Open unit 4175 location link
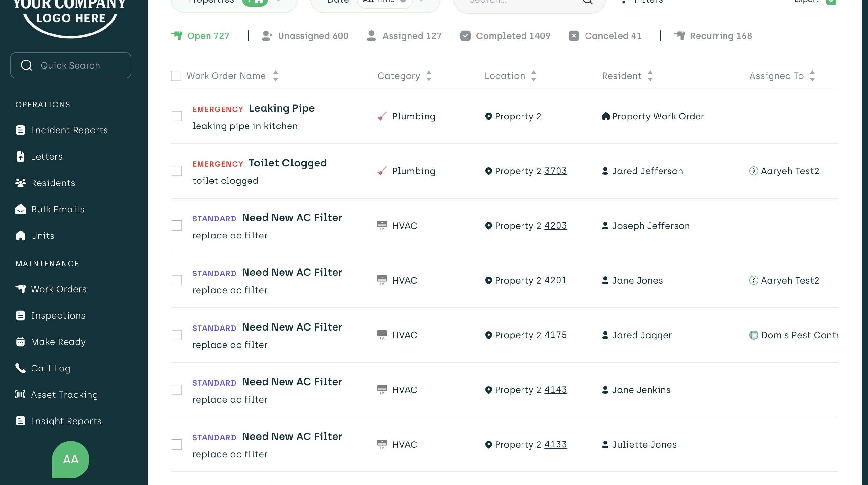The width and height of the screenshot is (868, 485). pos(556,335)
